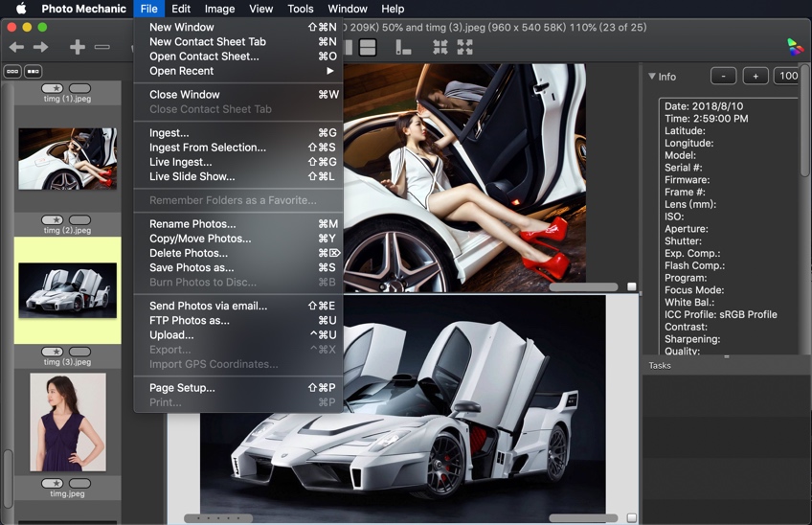Select the highlighted white supercar thumbnail

click(67, 290)
